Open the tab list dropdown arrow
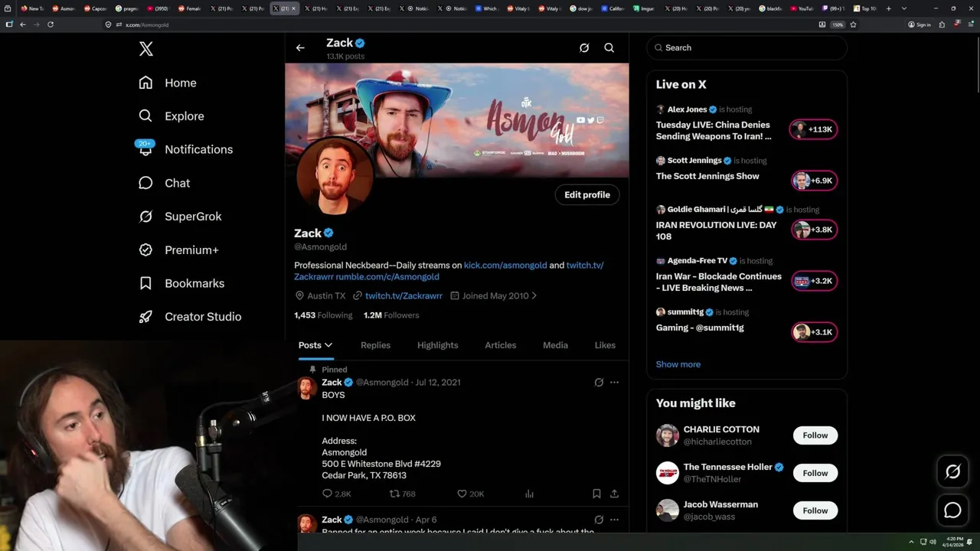 [904, 8]
